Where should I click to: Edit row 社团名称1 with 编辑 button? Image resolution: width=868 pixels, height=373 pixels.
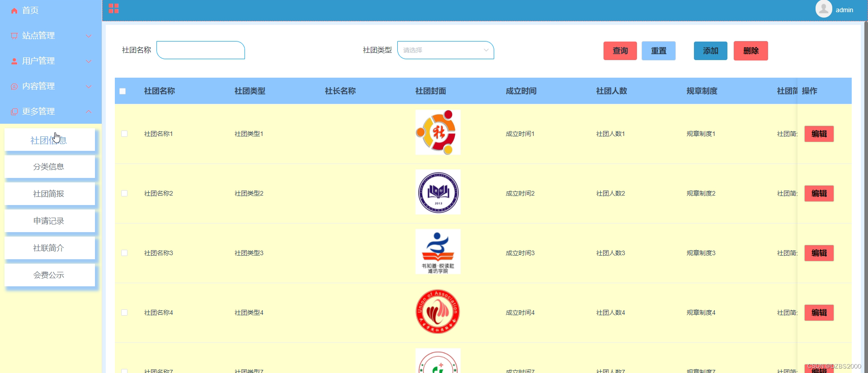pos(819,134)
